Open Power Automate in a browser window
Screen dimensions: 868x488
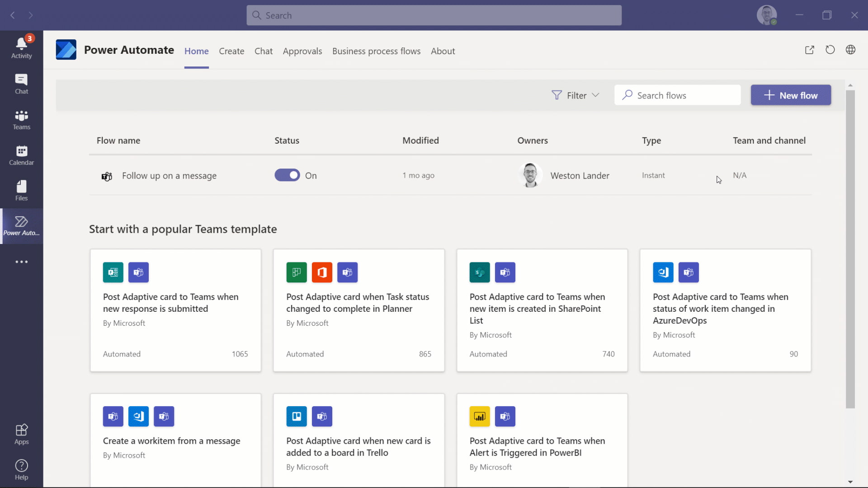pyautogui.click(x=810, y=50)
